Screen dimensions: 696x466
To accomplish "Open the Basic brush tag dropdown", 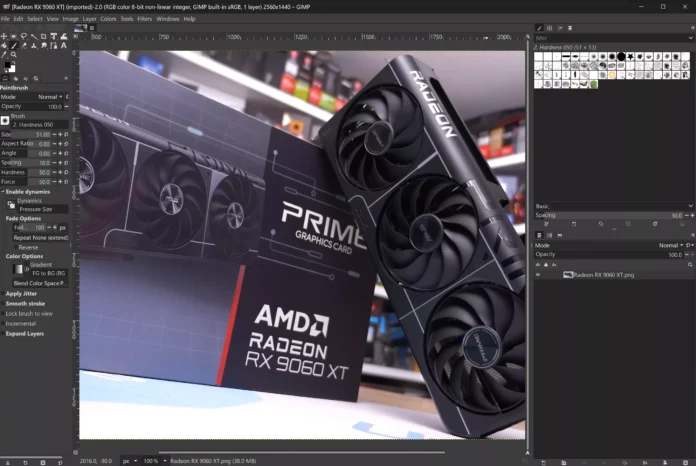I will [x=610, y=206].
